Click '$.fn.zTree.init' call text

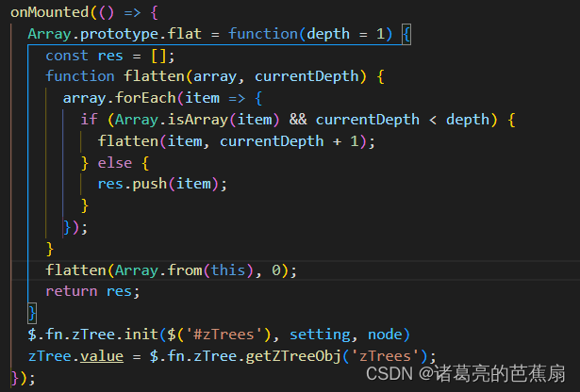click(x=93, y=335)
